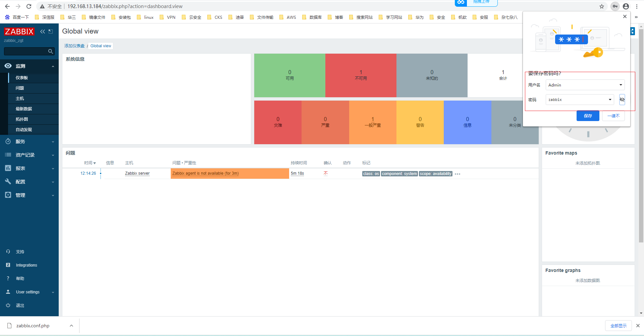The image size is (644, 336).
Task: Click the browser address bar URL
Action: [x=125, y=6]
